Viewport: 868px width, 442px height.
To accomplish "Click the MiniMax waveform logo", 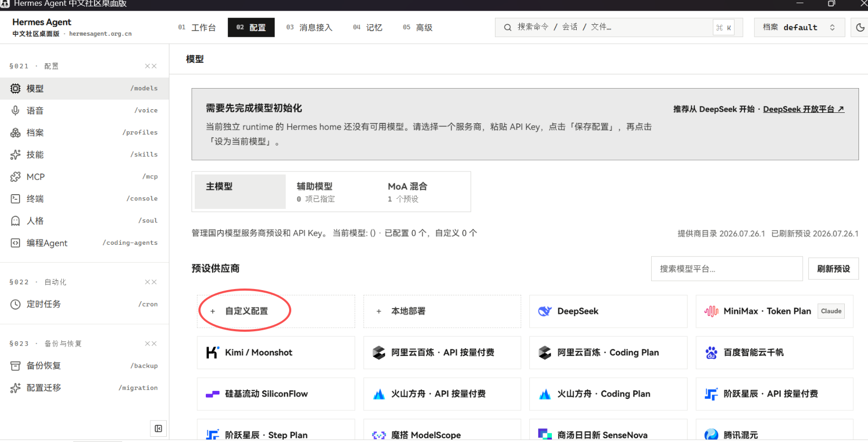I will pos(711,311).
